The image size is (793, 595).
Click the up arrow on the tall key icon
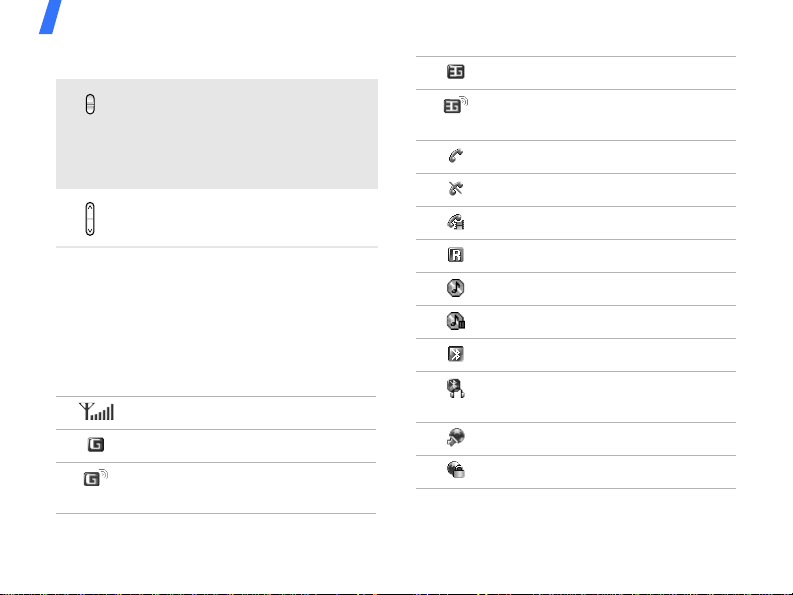pyautogui.click(x=90, y=207)
